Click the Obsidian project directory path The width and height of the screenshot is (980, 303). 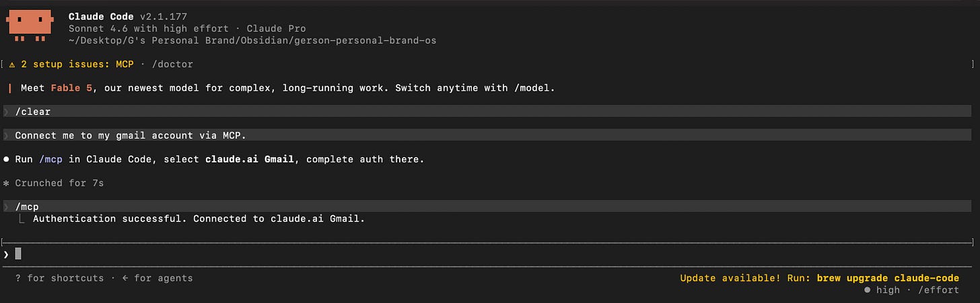252,40
